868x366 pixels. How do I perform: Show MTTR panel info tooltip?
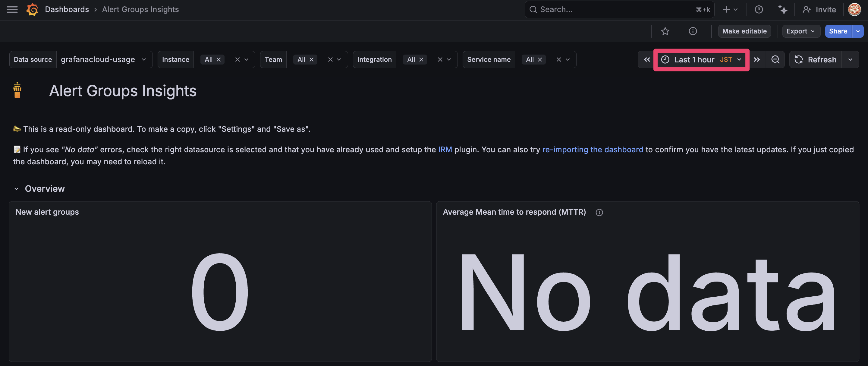[599, 212]
